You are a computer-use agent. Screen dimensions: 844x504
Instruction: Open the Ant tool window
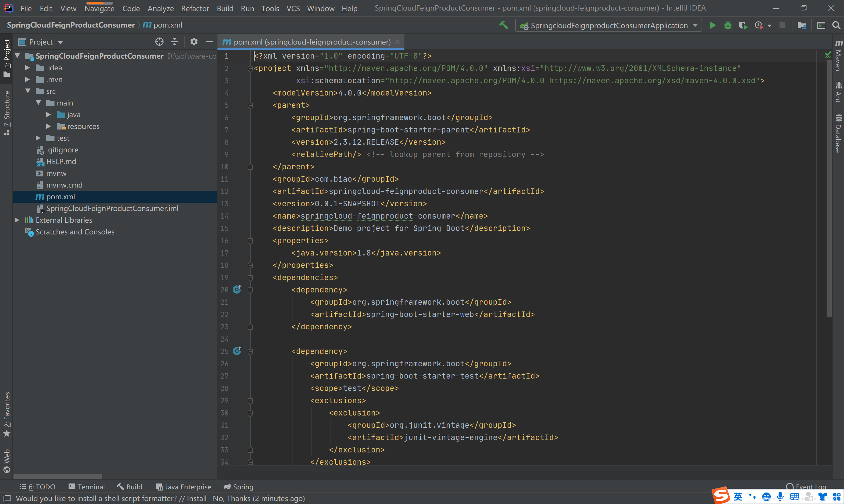[838, 92]
